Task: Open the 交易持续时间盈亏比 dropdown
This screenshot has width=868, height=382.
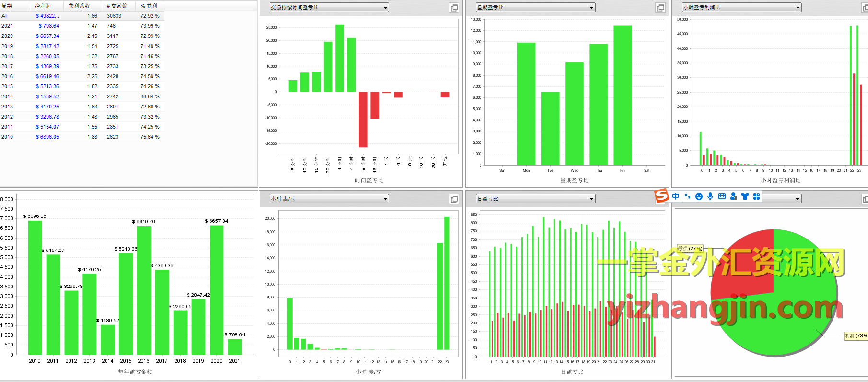Action: tap(329, 7)
